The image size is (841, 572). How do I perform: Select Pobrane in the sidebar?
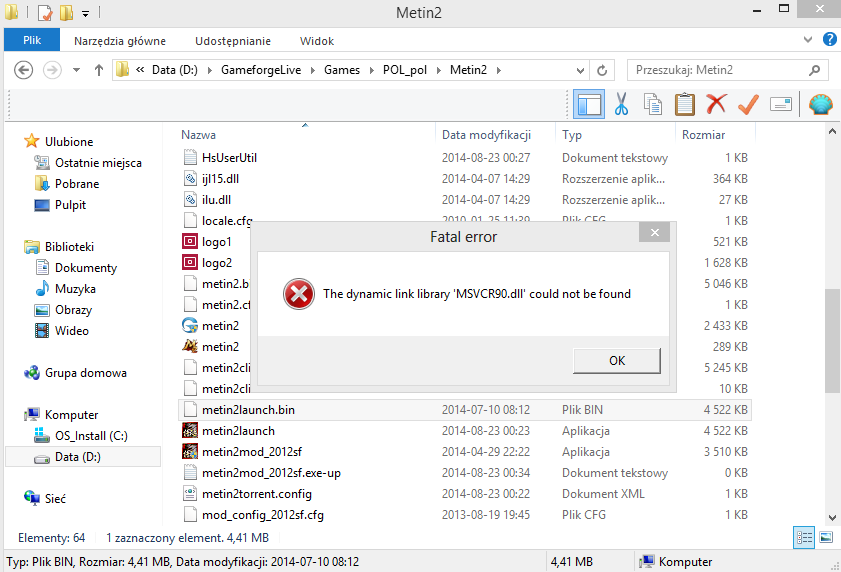pos(77,184)
